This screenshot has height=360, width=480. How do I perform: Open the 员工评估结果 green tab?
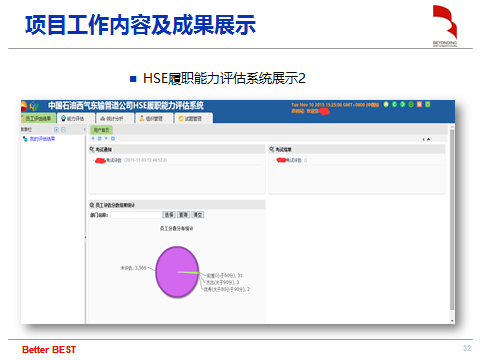pyautogui.click(x=38, y=118)
